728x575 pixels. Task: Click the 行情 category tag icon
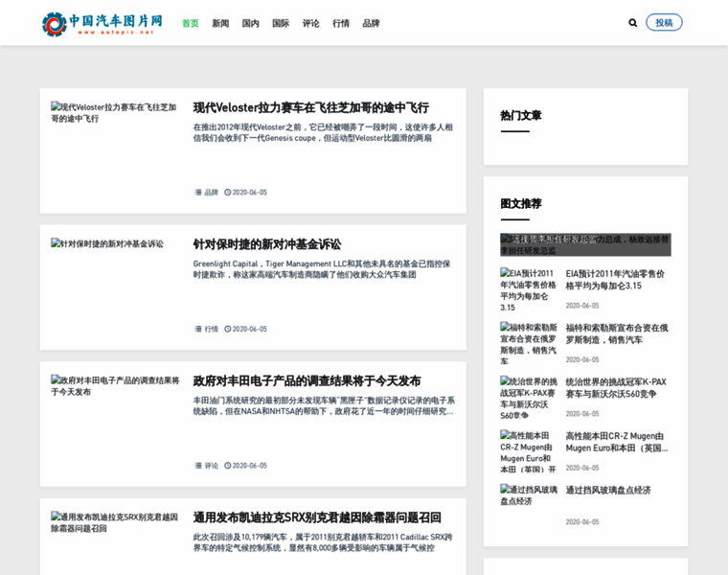(x=199, y=329)
